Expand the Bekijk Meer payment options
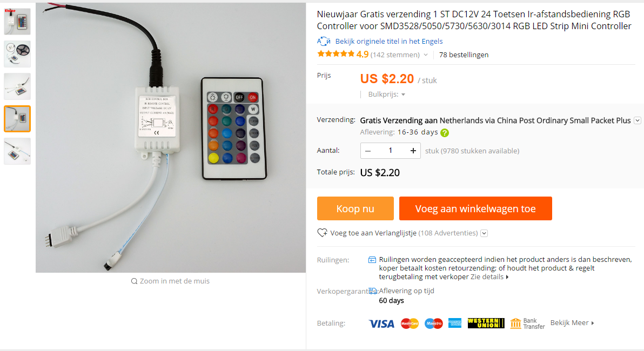This screenshot has height=351, width=644. [x=572, y=323]
